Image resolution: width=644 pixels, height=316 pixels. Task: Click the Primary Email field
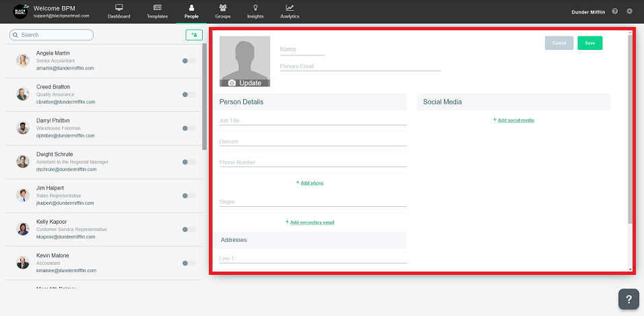[x=360, y=66]
